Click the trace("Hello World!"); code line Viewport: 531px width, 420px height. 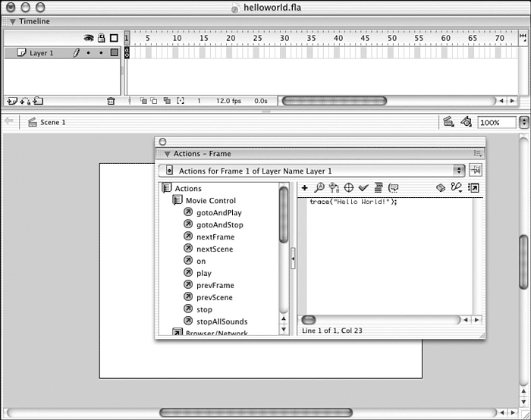pos(353,202)
